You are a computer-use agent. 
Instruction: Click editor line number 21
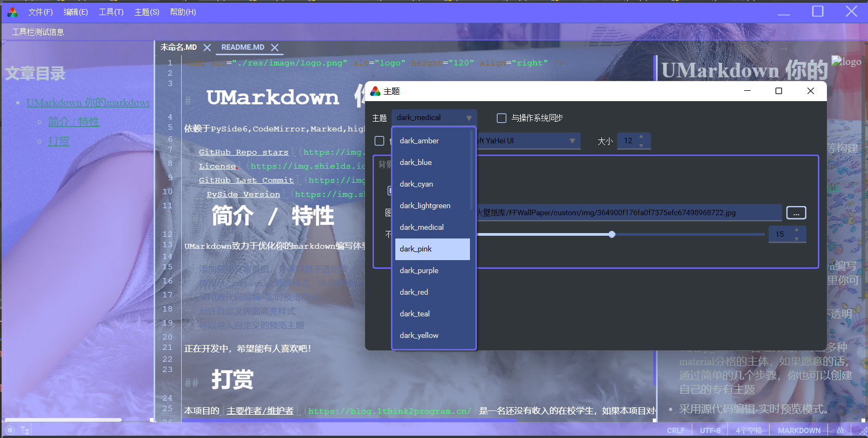(x=168, y=347)
